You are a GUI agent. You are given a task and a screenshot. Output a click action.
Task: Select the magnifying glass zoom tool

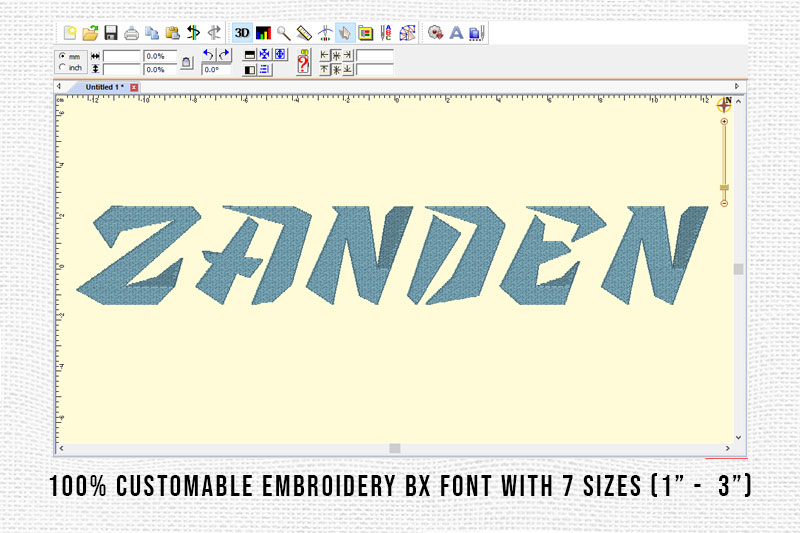coord(284,33)
